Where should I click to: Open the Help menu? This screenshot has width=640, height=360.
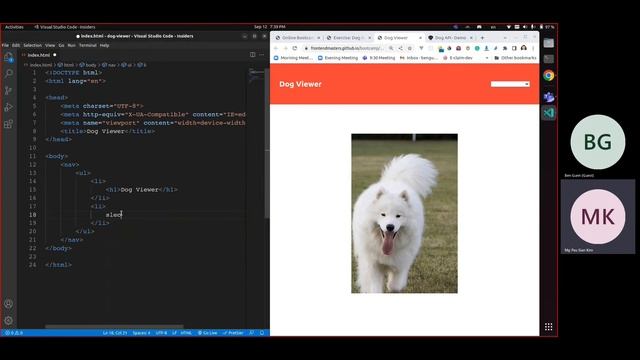point(104,45)
